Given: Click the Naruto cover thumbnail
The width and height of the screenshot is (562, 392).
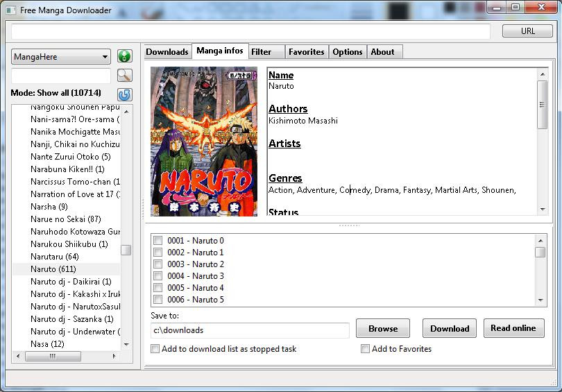Looking at the screenshot, I should point(204,142).
